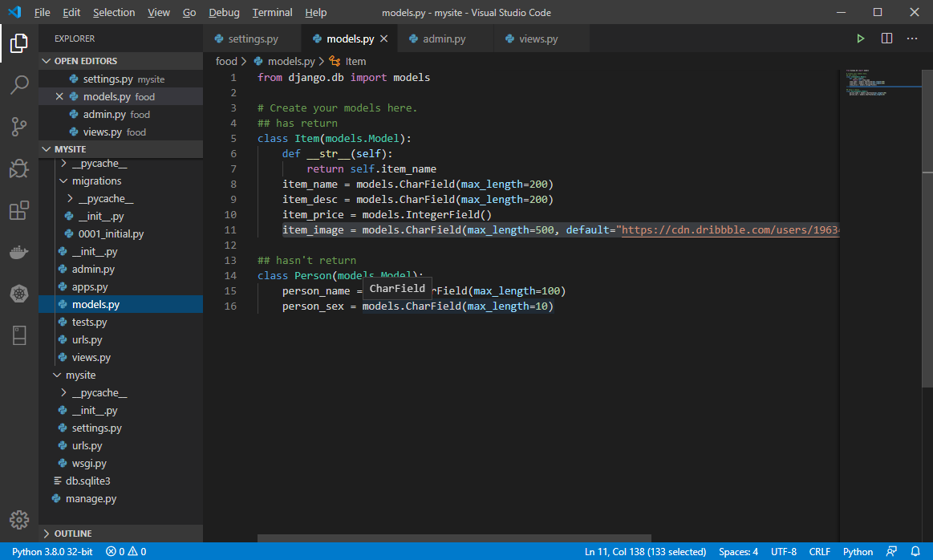Open the editor More Actions ellipsis

tap(912, 39)
